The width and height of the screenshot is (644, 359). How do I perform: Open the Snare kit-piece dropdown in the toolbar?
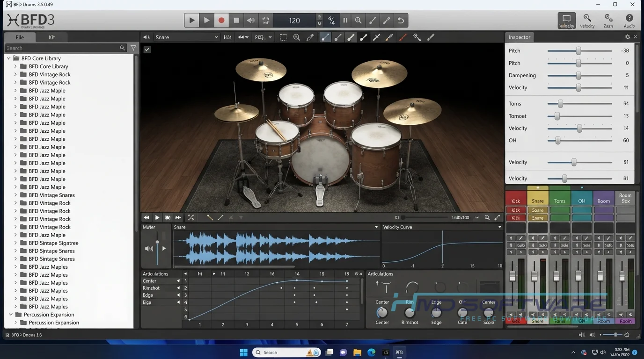[186, 37]
